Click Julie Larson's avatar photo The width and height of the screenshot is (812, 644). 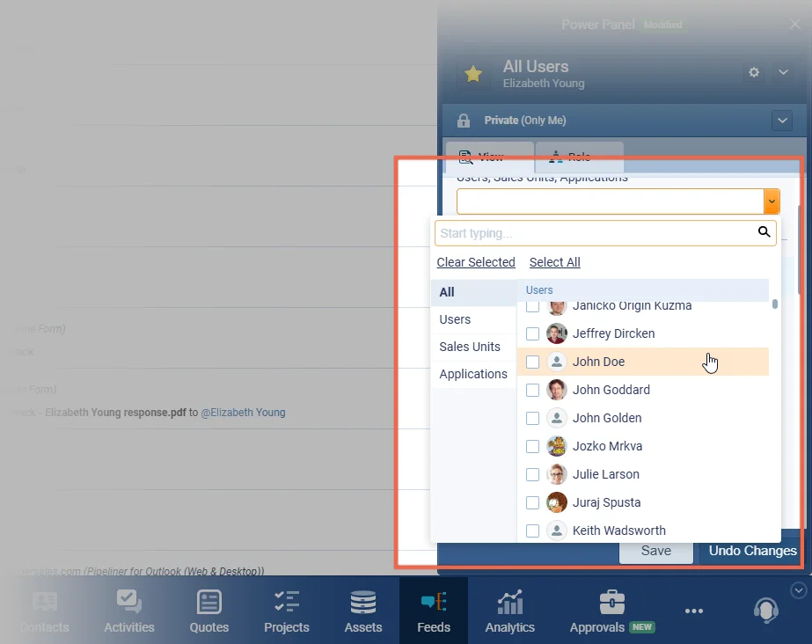tap(557, 475)
